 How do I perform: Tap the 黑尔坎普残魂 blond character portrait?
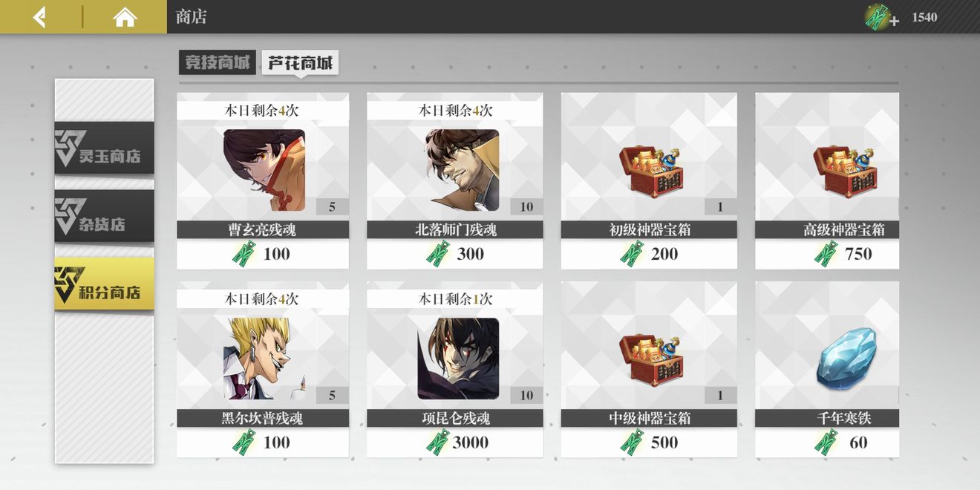click(264, 359)
